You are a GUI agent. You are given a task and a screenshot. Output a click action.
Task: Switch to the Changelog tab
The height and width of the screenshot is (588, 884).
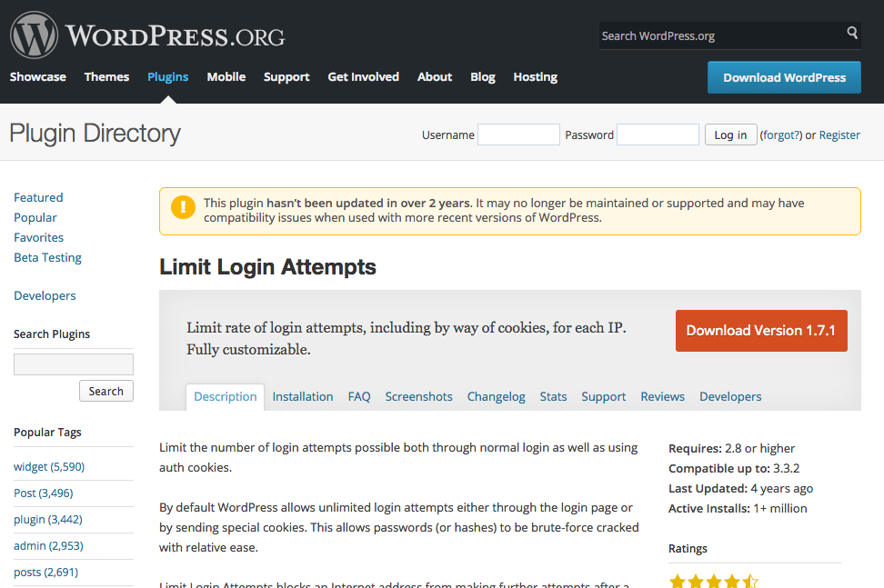pyautogui.click(x=497, y=396)
